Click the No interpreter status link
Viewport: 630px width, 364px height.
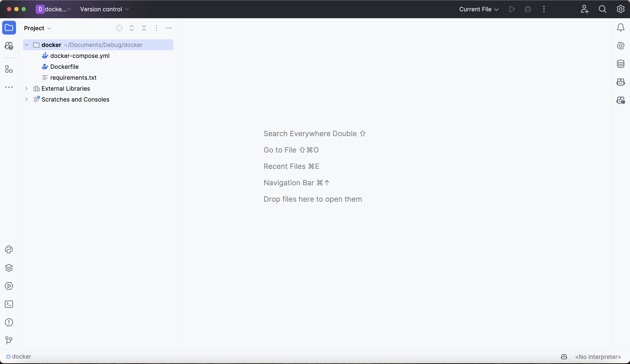pyautogui.click(x=598, y=357)
